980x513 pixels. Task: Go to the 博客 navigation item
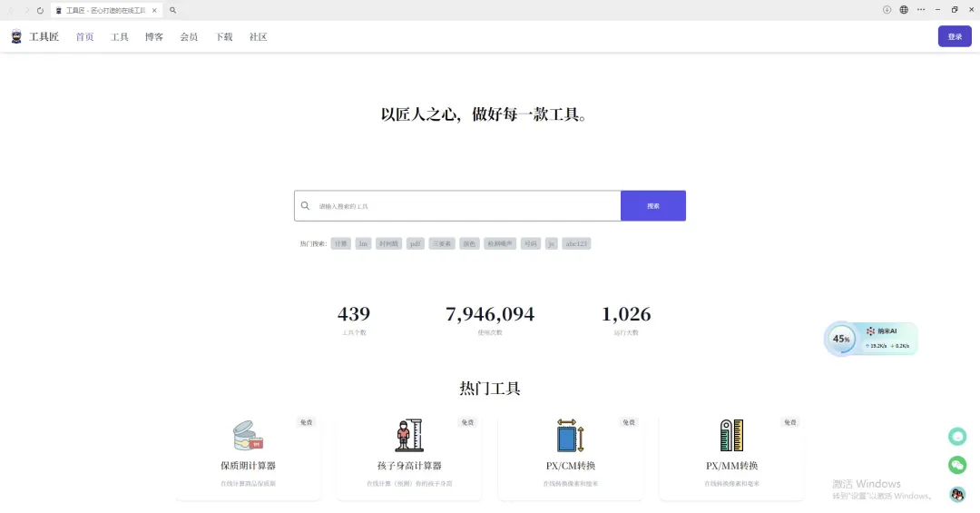(154, 37)
